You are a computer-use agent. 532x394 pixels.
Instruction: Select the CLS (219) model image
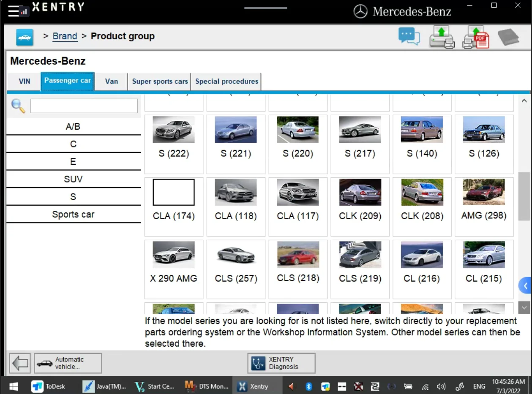[360, 255]
